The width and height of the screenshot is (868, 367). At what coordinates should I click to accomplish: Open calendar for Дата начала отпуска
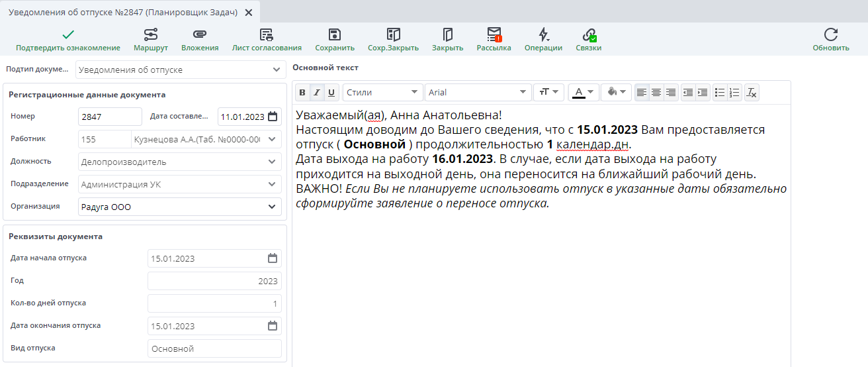click(x=273, y=258)
